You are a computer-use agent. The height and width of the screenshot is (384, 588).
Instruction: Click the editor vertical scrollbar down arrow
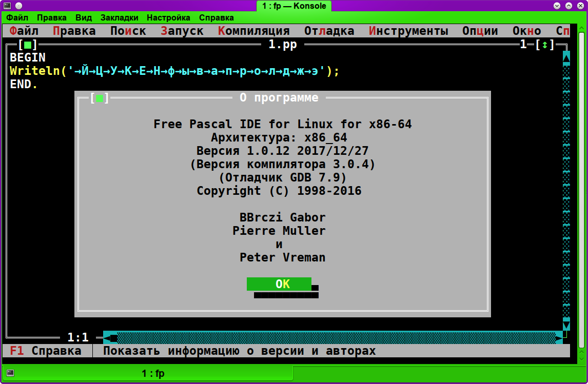click(x=566, y=324)
